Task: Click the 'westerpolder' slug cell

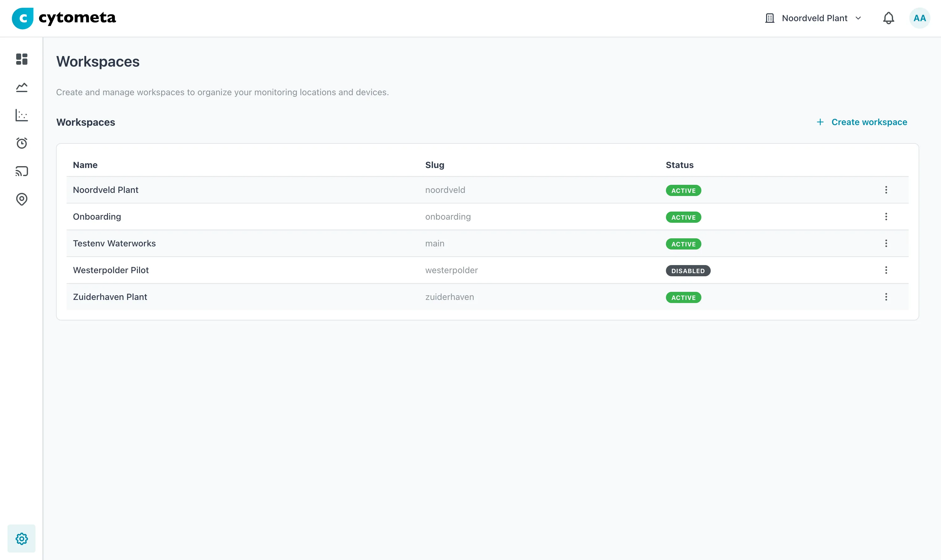Action: pos(452,270)
